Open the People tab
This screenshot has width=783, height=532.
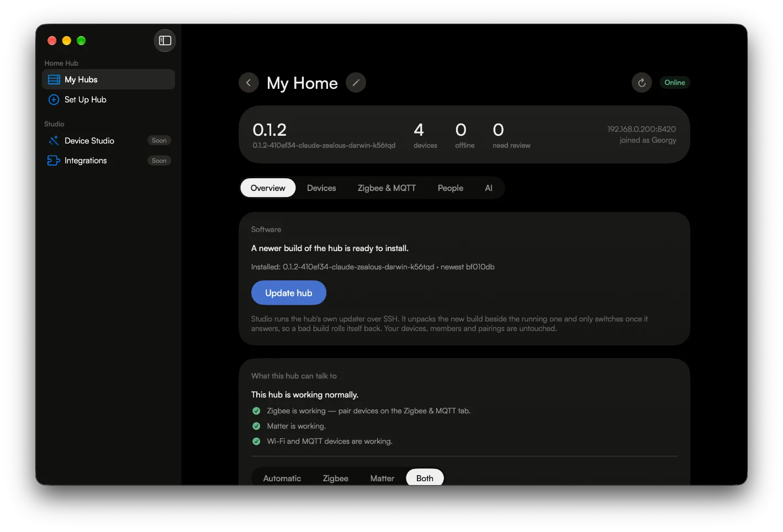451,188
